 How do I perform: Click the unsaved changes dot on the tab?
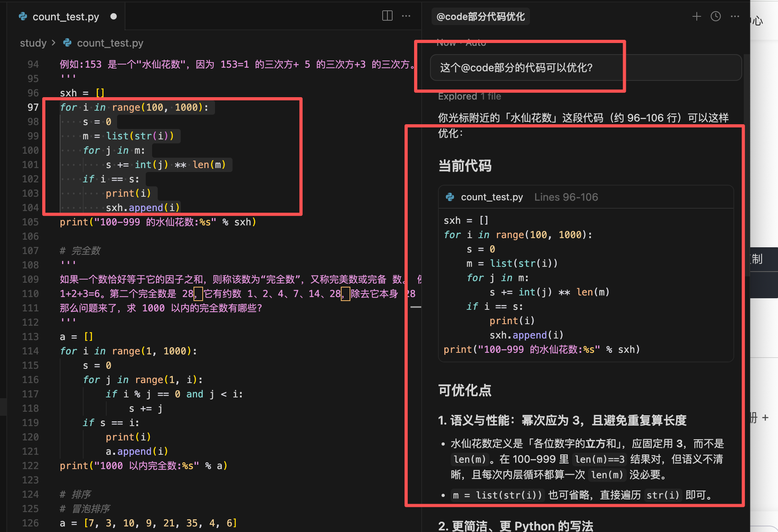click(113, 16)
